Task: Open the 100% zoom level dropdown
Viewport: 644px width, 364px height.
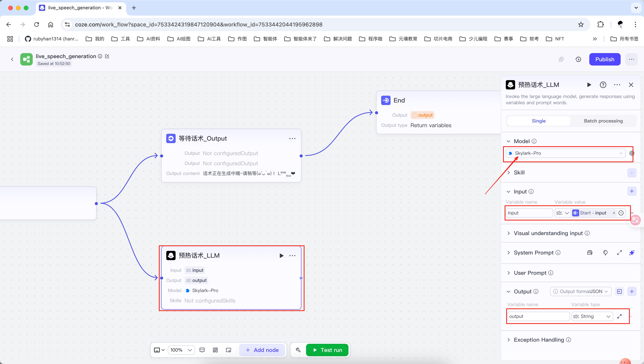Action: [x=181, y=350]
